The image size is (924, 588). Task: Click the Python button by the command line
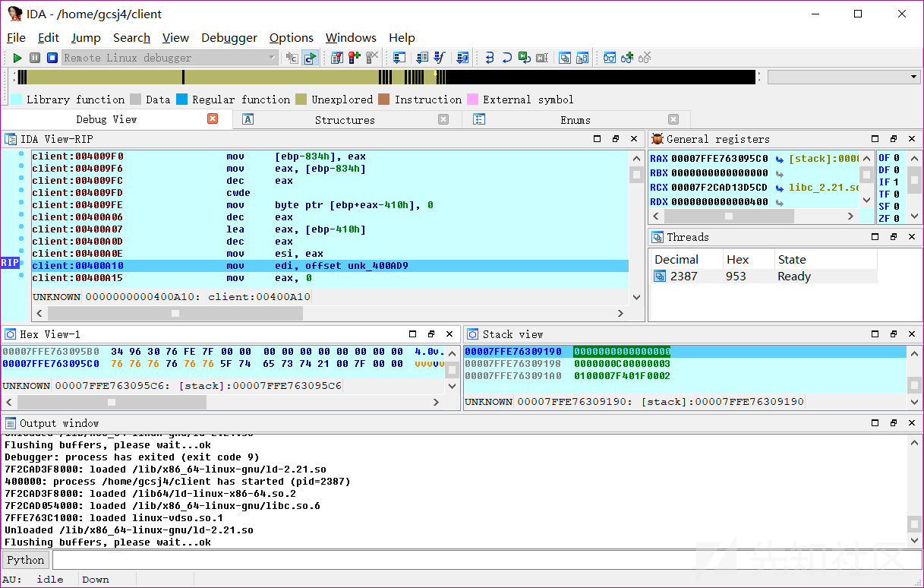26,560
